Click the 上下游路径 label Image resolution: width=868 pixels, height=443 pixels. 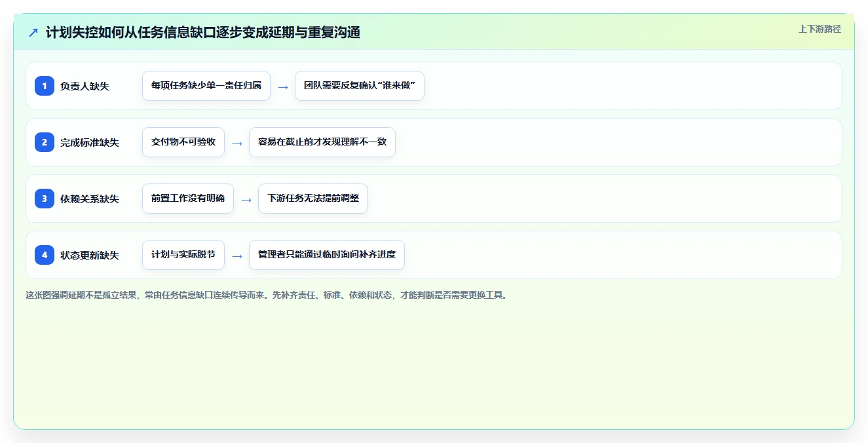(820, 29)
